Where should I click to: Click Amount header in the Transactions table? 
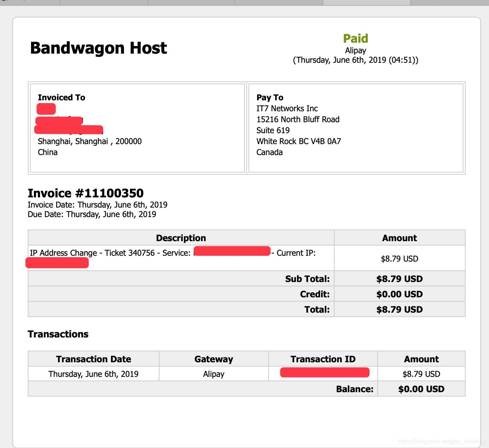pyautogui.click(x=421, y=359)
